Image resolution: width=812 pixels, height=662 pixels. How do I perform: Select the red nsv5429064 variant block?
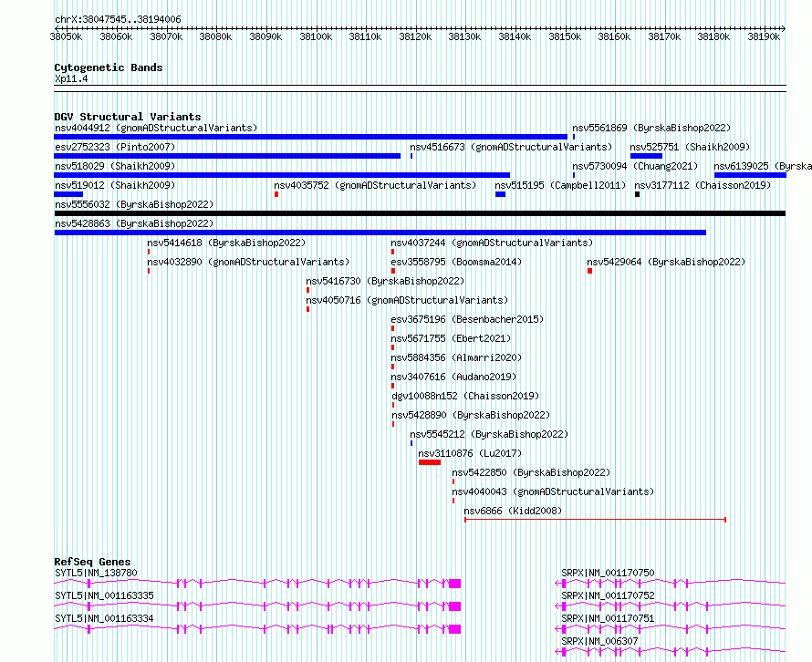coord(589,271)
